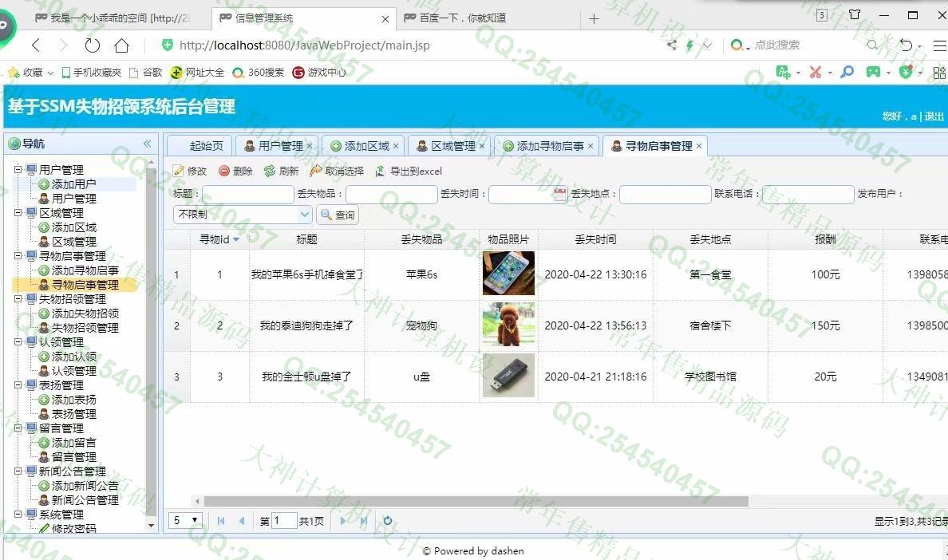
Task: Switch to 区域管理 tab
Action: 448,146
